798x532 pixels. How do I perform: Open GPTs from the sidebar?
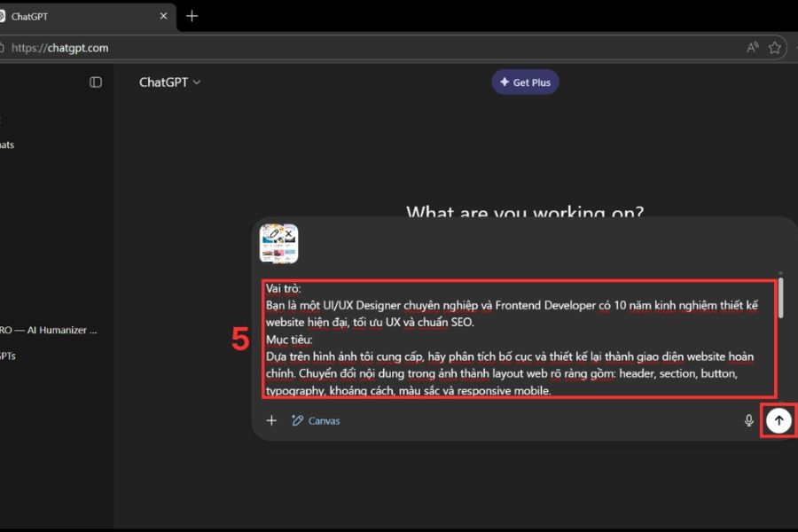click(x=9, y=356)
